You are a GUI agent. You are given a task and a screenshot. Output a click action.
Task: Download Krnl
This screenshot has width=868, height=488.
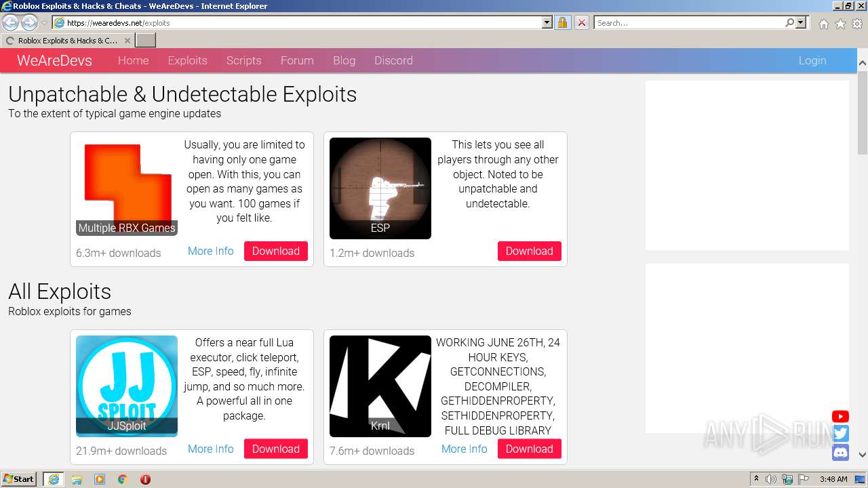[x=529, y=449]
